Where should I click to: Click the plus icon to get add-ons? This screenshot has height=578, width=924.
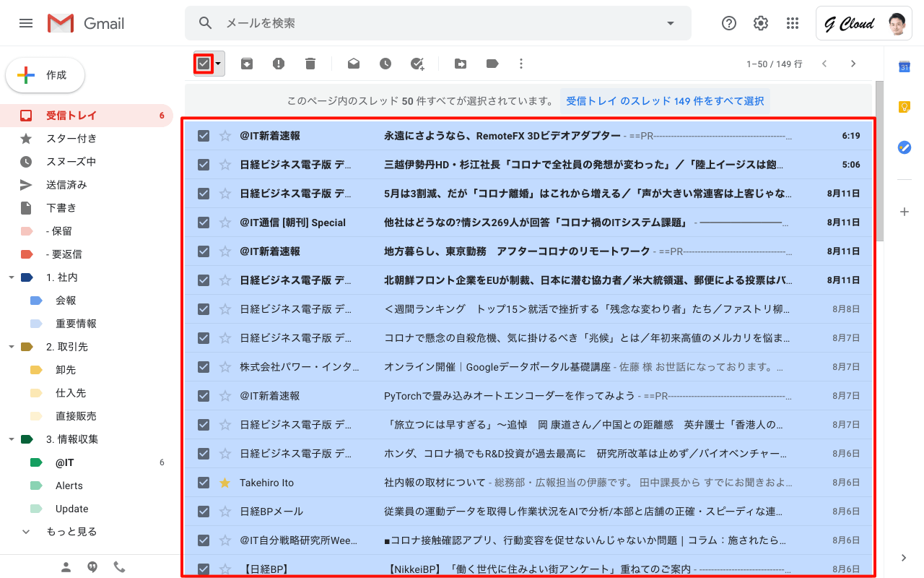pyautogui.click(x=905, y=212)
